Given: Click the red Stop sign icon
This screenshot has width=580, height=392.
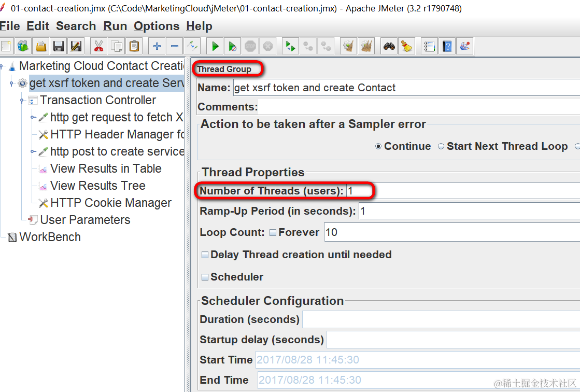Looking at the screenshot, I should tap(250, 46).
